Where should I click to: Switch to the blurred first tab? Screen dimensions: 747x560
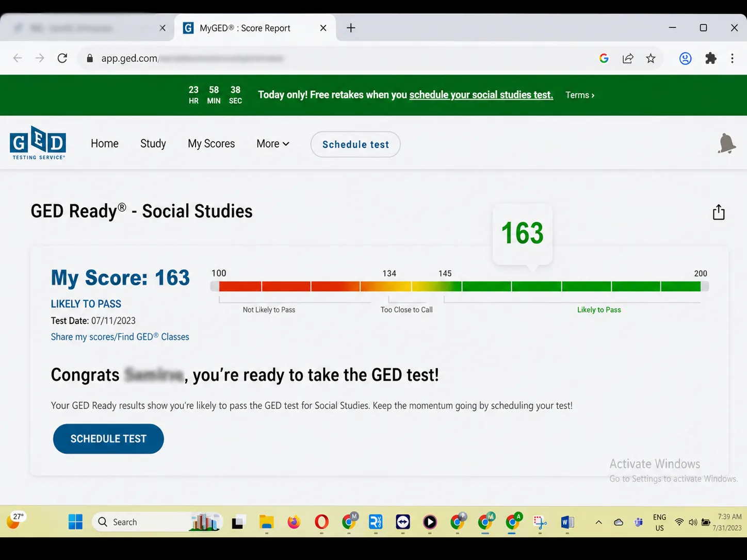[87, 28]
